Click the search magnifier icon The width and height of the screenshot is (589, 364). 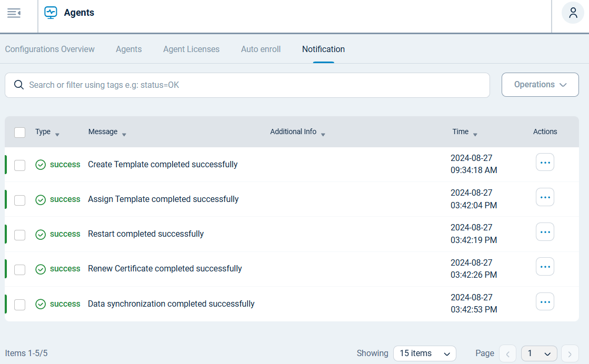(19, 85)
